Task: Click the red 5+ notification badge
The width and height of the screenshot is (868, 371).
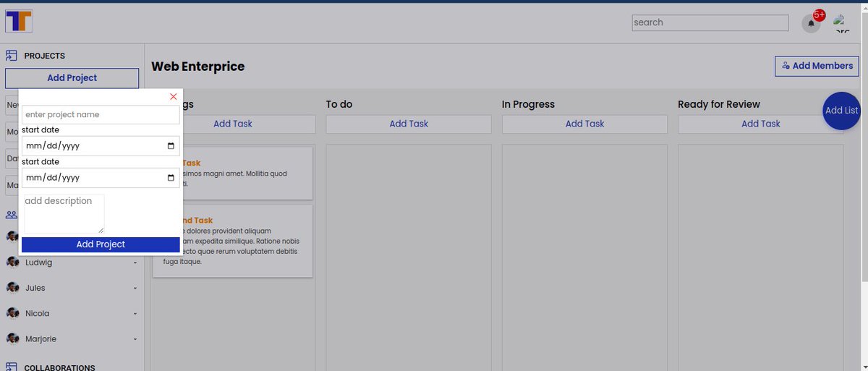Action: [x=819, y=14]
